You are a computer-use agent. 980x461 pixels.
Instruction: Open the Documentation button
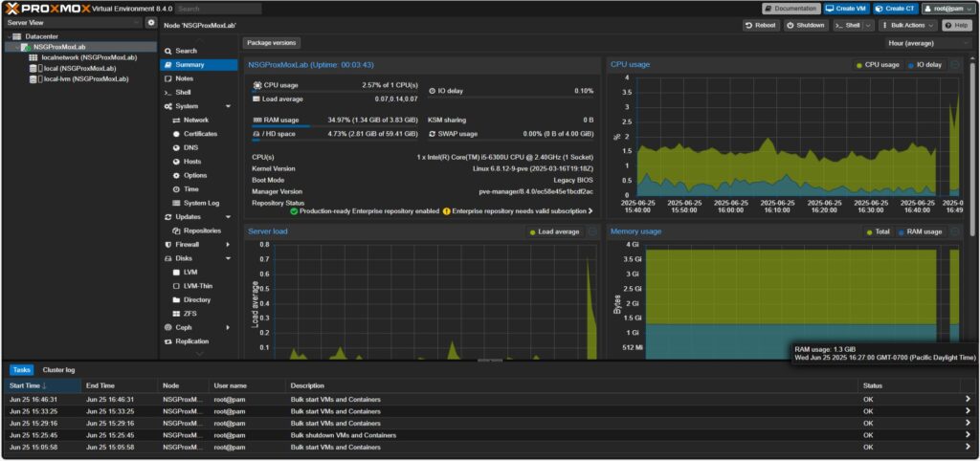(x=791, y=9)
